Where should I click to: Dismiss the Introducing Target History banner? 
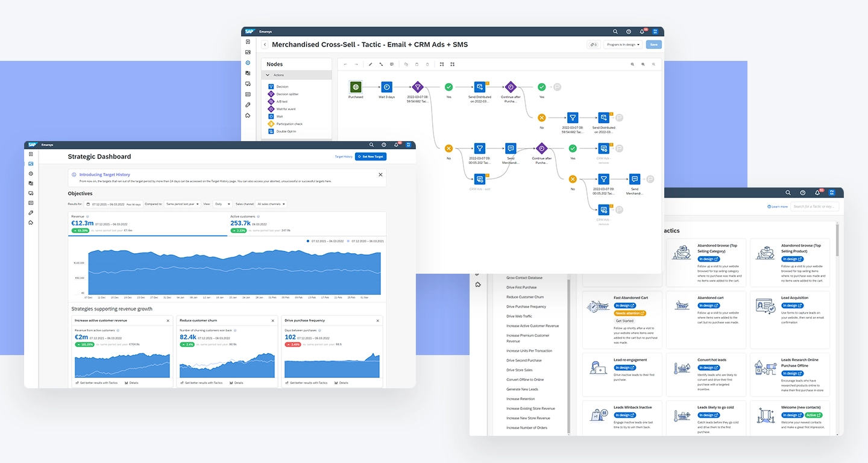(380, 175)
